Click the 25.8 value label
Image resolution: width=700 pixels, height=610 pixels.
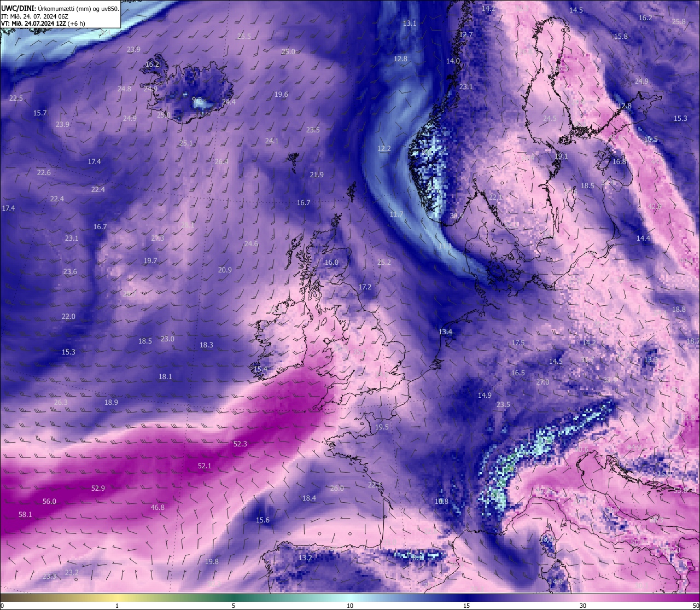pyautogui.click(x=679, y=22)
